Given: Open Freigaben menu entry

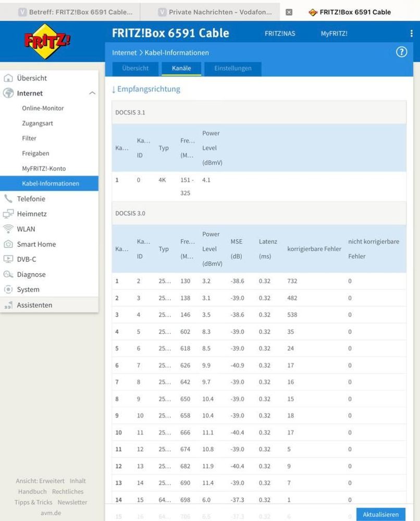Looking at the screenshot, I should pyautogui.click(x=35, y=153).
